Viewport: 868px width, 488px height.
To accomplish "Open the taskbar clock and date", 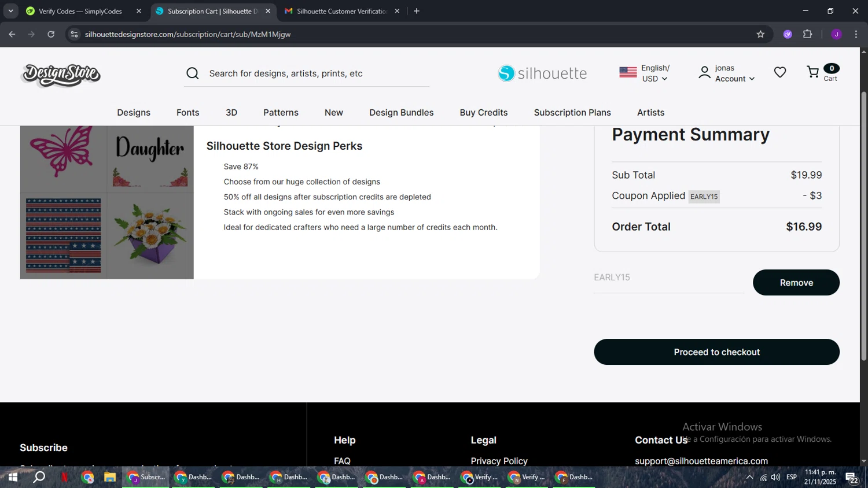I will click(x=820, y=477).
